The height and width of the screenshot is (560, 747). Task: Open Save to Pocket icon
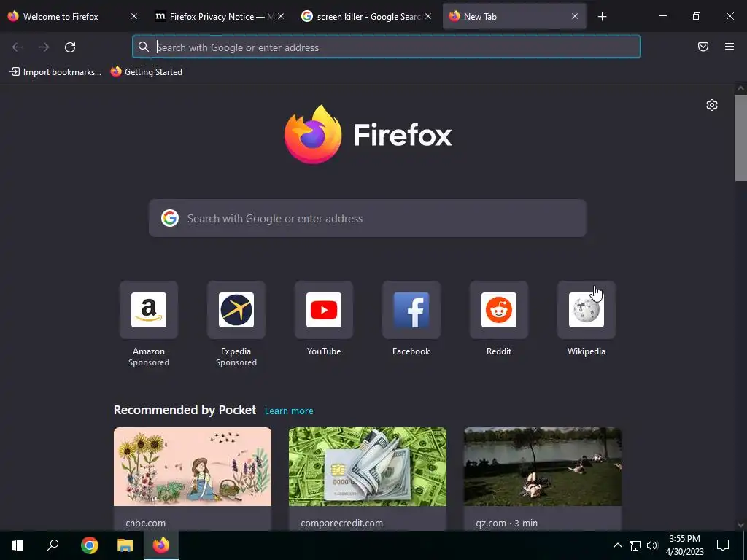coord(703,47)
